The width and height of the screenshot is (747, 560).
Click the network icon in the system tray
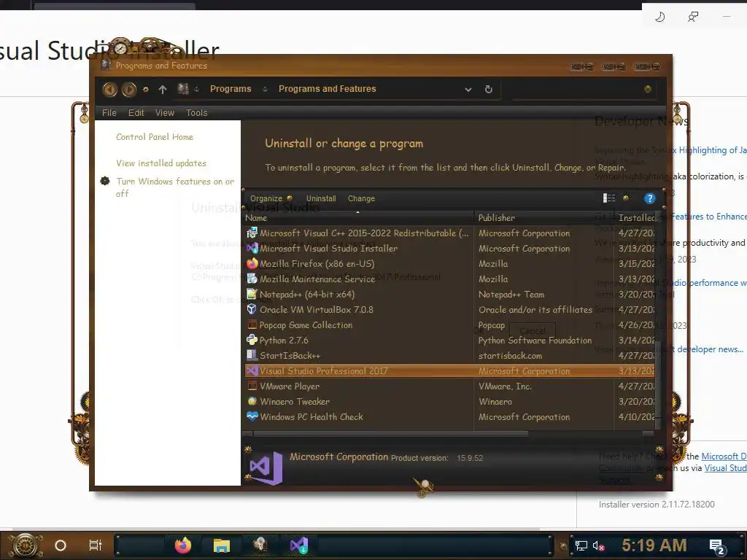pyautogui.click(x=581, y=545)
